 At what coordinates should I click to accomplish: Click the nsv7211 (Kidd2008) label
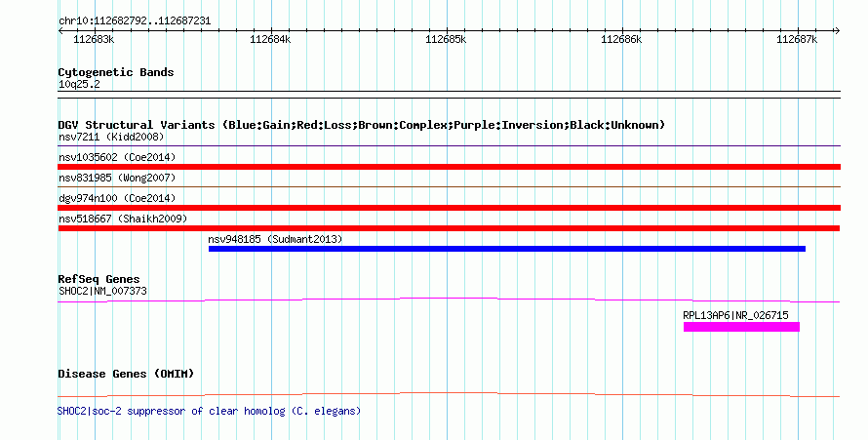111,137
